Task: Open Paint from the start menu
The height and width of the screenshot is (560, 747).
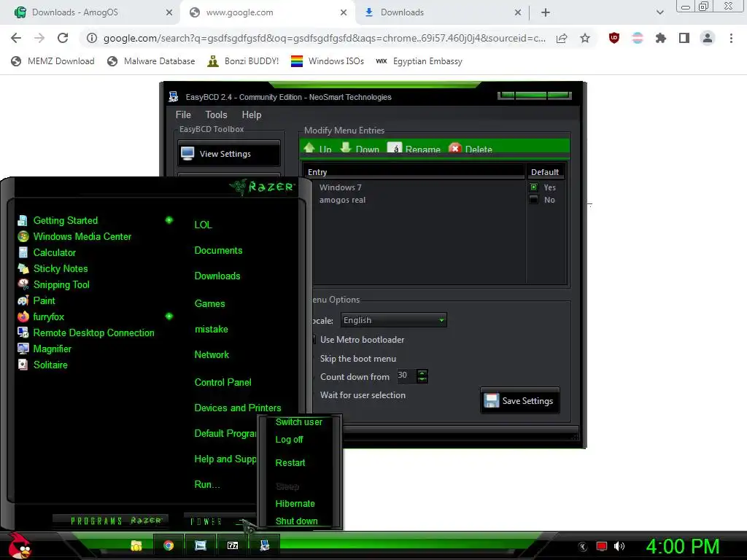Action: click(36, 301)
